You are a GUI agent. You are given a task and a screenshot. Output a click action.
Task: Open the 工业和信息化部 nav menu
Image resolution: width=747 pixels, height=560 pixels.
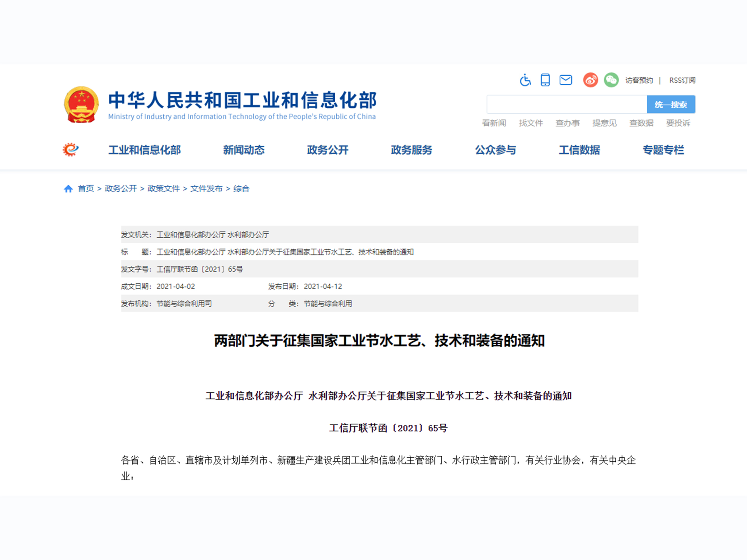click(144, 150)
